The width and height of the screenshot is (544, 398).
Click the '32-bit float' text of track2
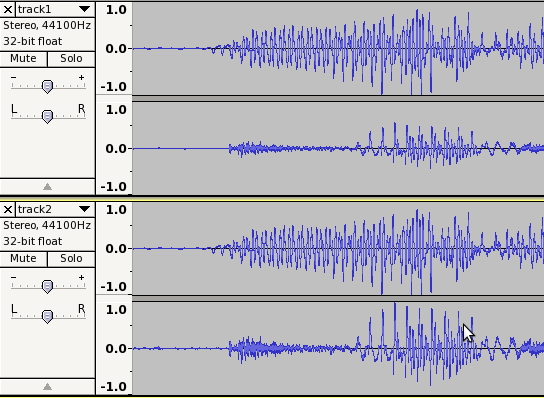coord(33,241)
